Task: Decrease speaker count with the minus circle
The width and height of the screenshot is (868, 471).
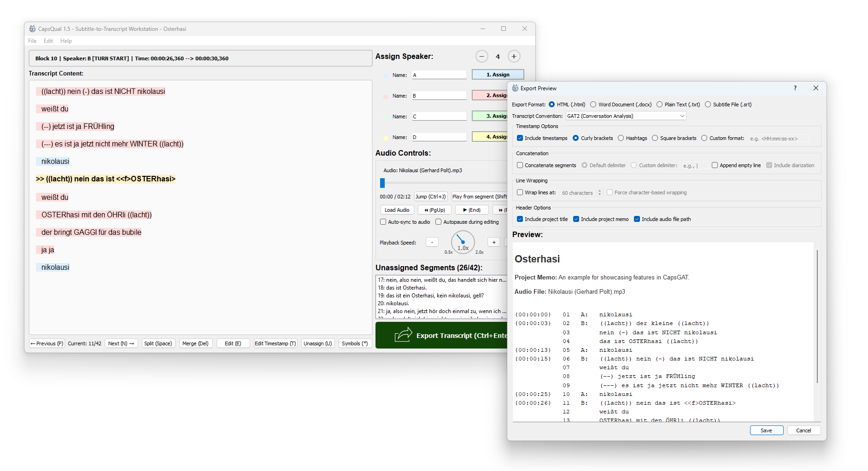Action: 481,57
